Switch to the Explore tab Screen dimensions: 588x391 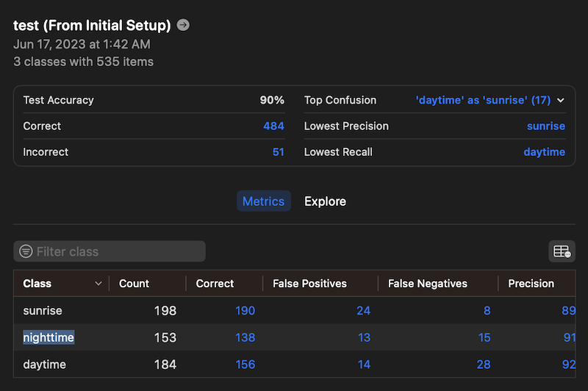(x=325, y=201)
